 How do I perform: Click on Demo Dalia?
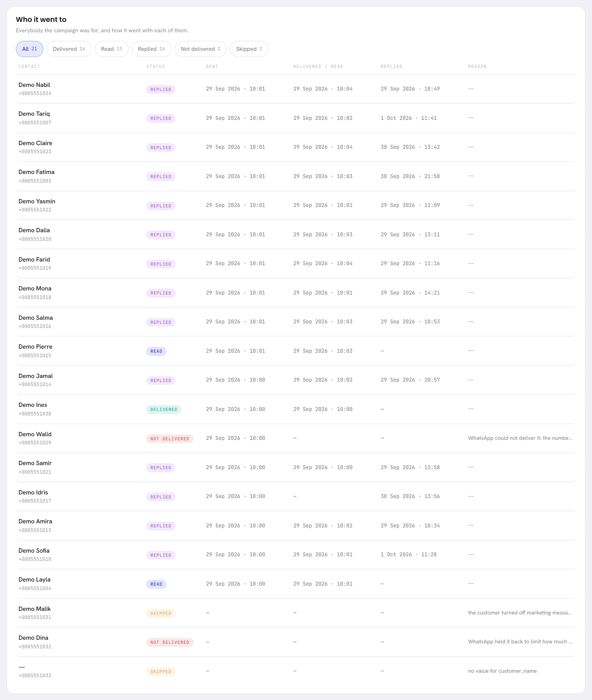pyautogui.click(x=34, y=230)
